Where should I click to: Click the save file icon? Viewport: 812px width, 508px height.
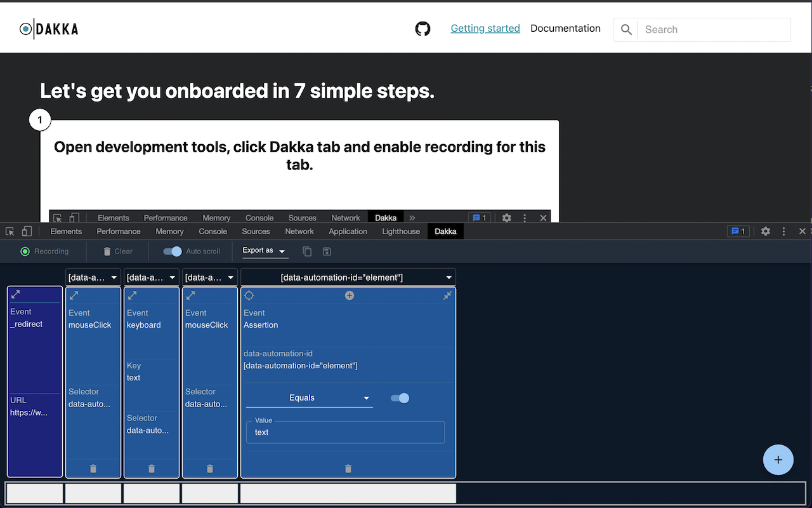(327, 251)
